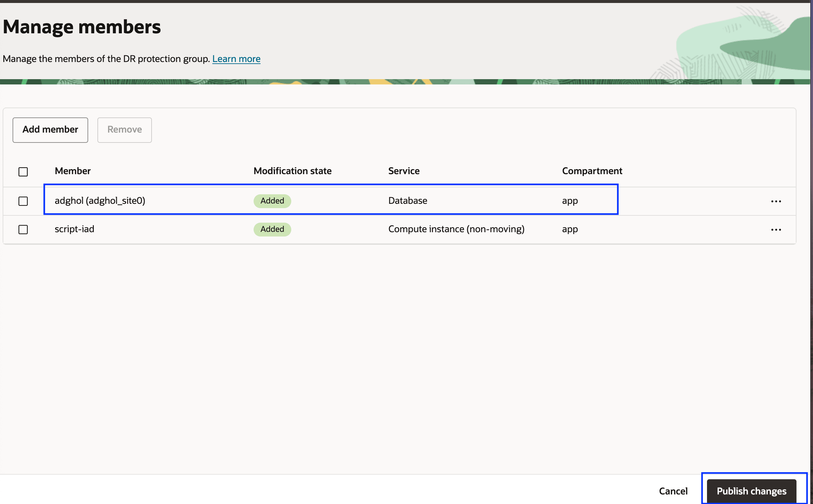The height and width of the screenshot is (504, 813).
Task: Check the adghol (adghol_site0) row checkbox
Action: (23, 201)
